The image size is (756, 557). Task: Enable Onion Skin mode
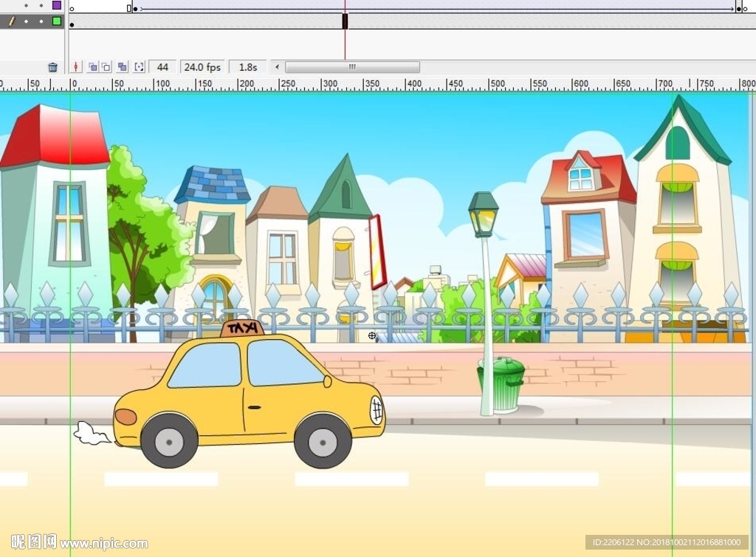92,67
